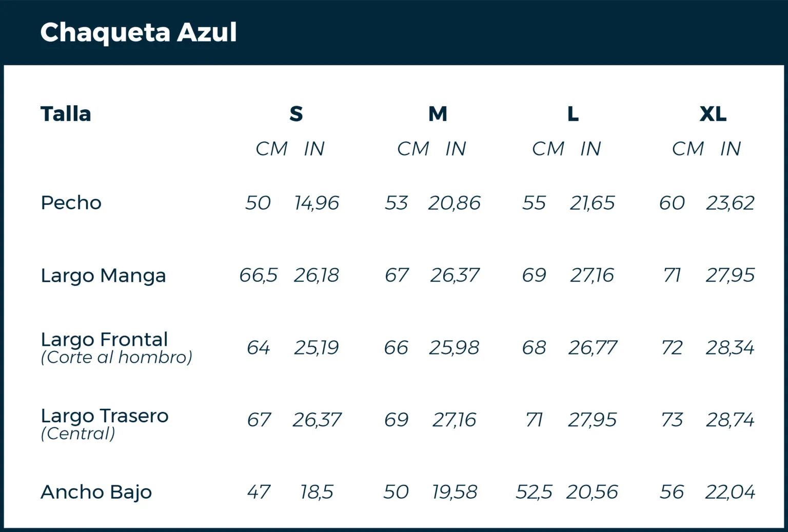
Task: Click the Largo Manga L value 27,16
Action: tap(592, 275)
